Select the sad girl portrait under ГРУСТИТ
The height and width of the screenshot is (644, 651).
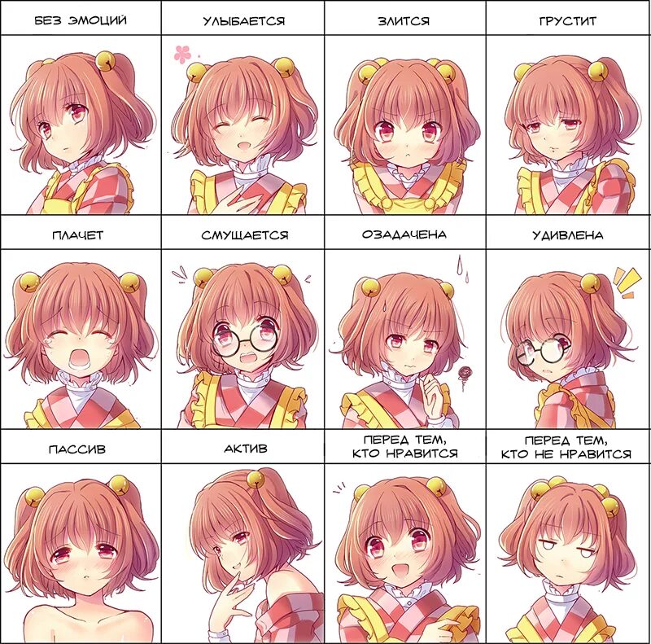click(568, 125)
